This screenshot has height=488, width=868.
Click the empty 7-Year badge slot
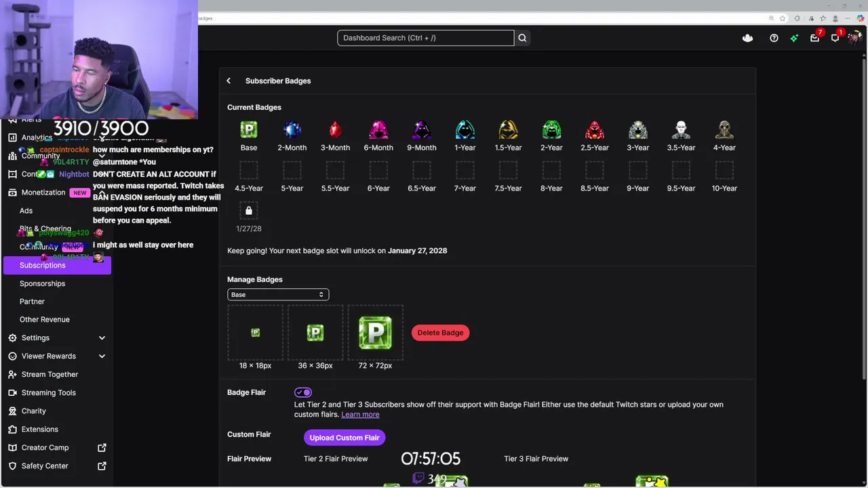465,170
